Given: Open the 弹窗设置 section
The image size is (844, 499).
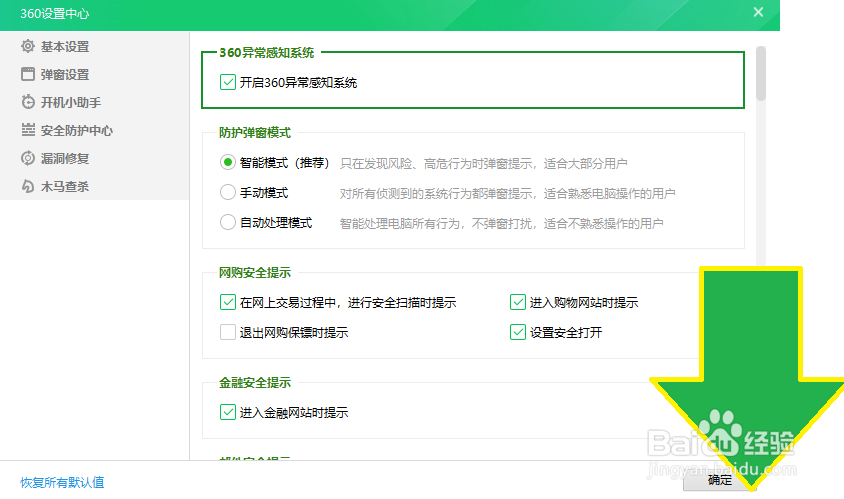Looking at the screenshot, I should [x=65, y=75].
